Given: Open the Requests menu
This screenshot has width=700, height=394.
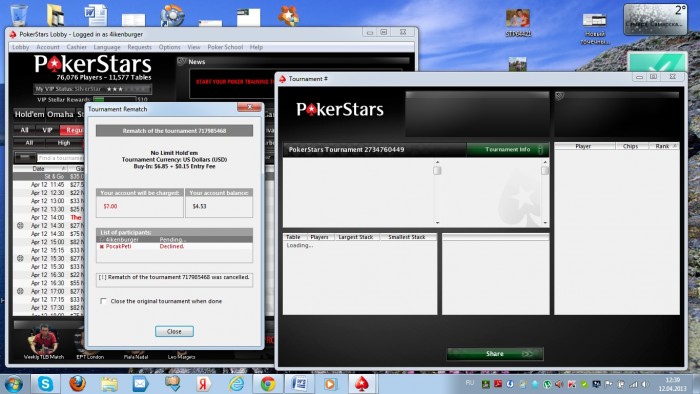Looking at the screenshot, I should pyautogui.click(x=139, y=47).
